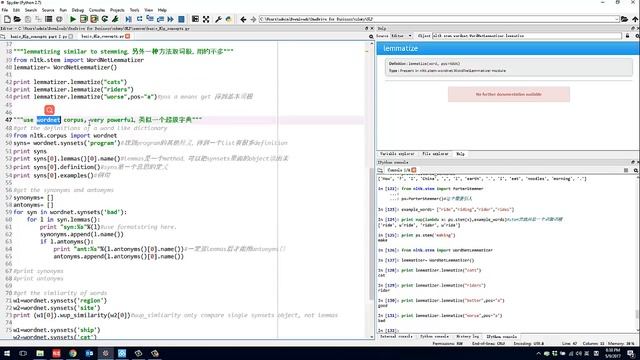Lock the Help pane object field
The width and height of the screenshot is (640, 360).
click(628, 36)
